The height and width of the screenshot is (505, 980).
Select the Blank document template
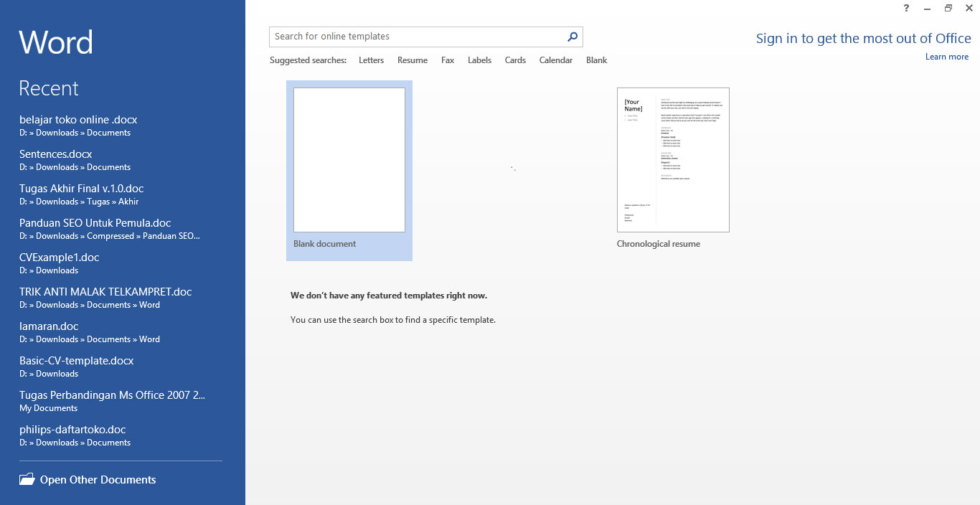[x=349, y=170]
